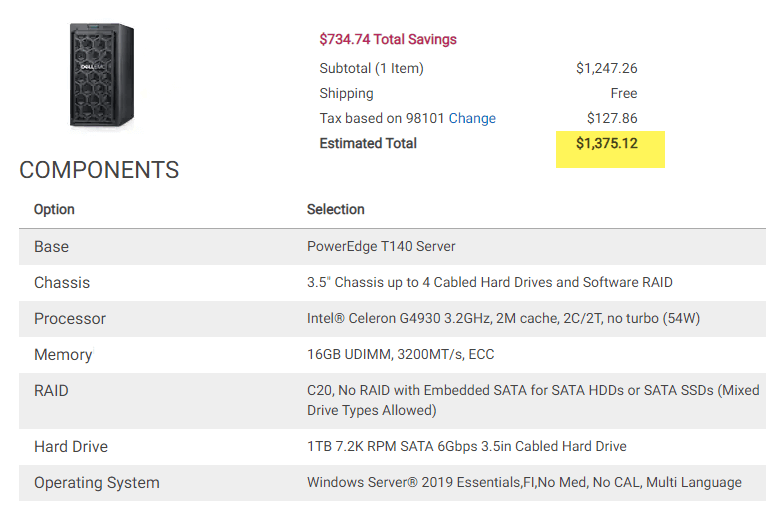The height and width of the screenshot is (507, 766).
Task: Select the Base row PowerEdge T140 Server
Action: 392,247
